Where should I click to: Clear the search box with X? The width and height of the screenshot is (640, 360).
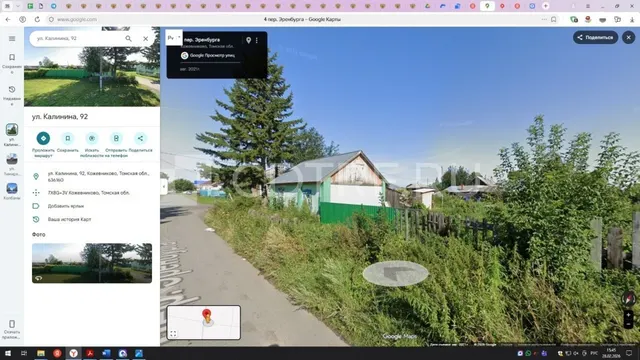pyautogui.click(x=145, y=38)
